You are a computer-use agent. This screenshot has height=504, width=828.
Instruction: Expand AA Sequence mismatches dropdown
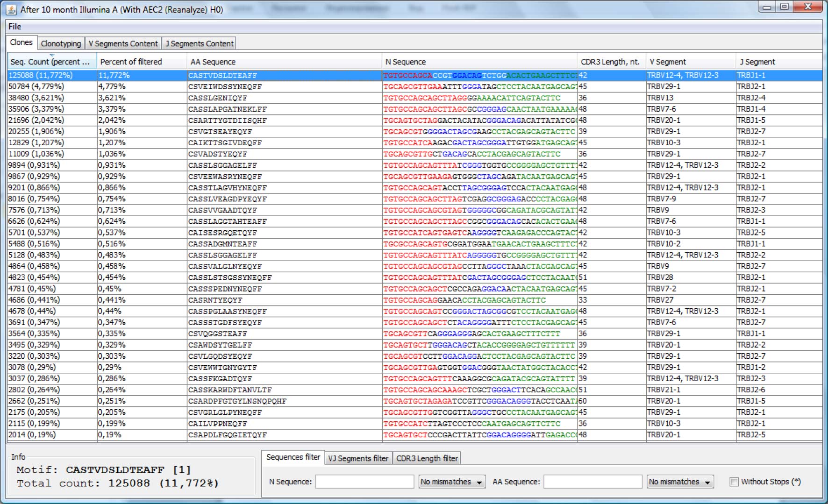coord(680,482)
